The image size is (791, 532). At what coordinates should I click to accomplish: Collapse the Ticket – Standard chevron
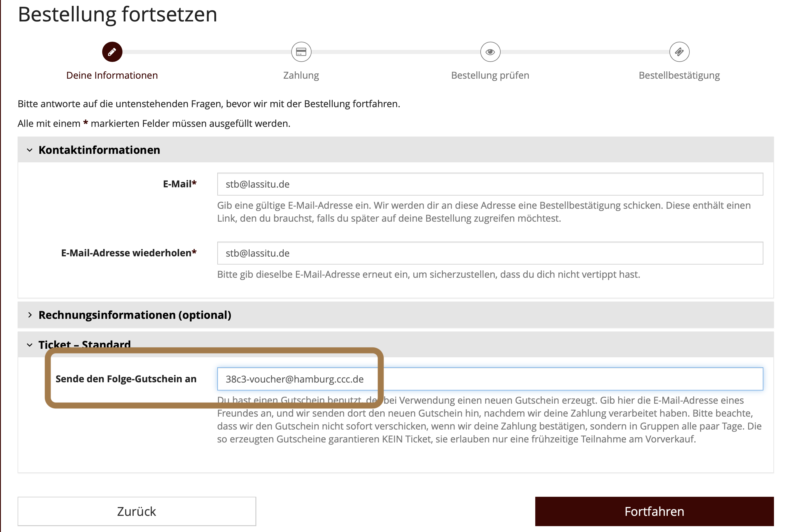click(30, 345)
